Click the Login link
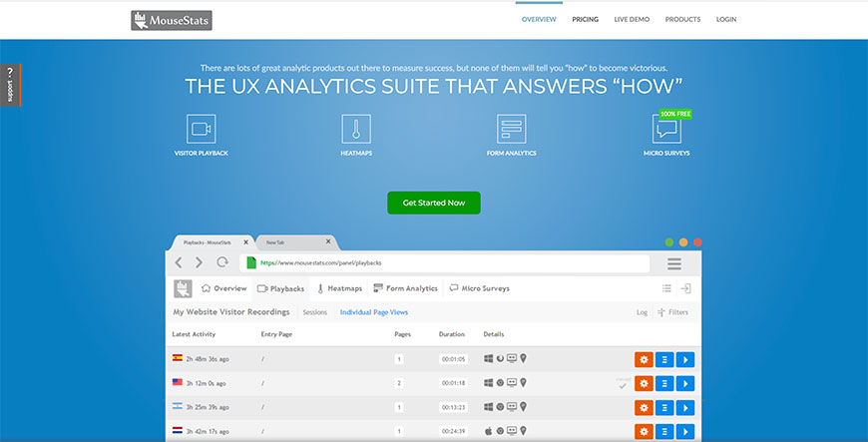The image size is (868, 442). pos(726,19)
